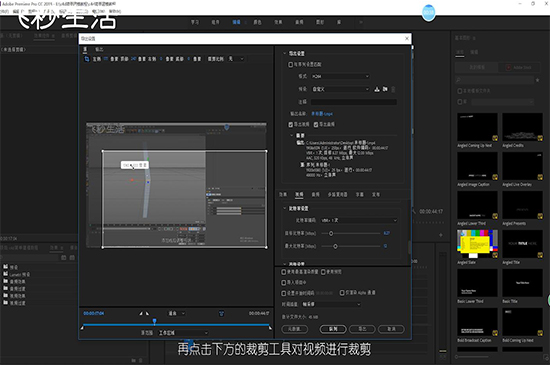Enable the use previews checkbox
The height and width of the screenshot is (365, 550).
coord(323,272)
